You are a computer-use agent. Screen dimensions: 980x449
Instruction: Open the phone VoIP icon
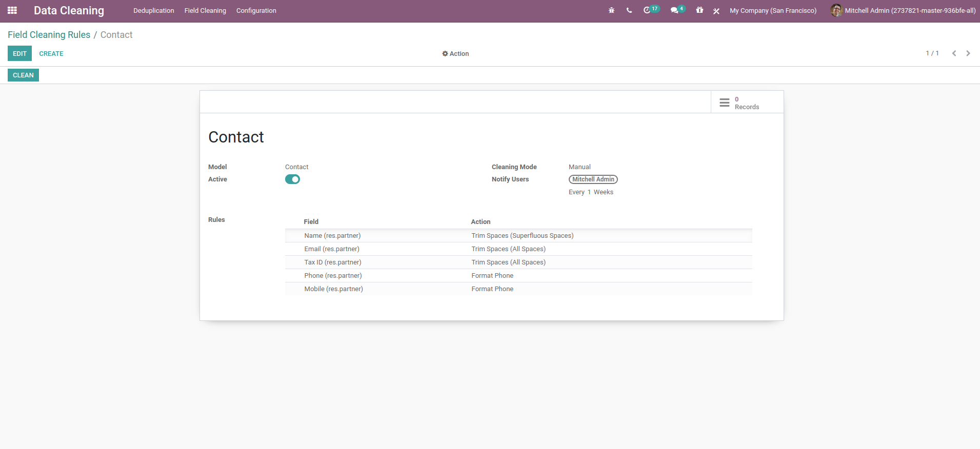(x=629, y=10)
